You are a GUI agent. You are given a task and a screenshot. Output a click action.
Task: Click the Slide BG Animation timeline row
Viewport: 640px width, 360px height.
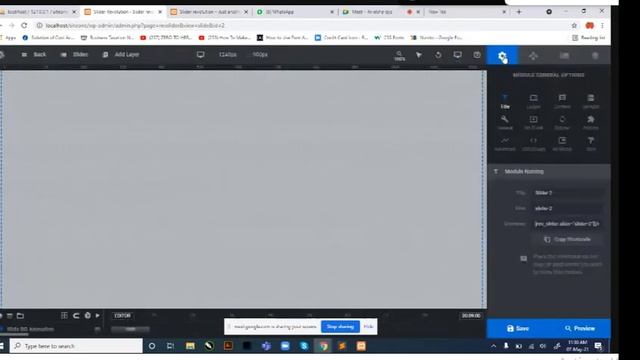point(30,329)
